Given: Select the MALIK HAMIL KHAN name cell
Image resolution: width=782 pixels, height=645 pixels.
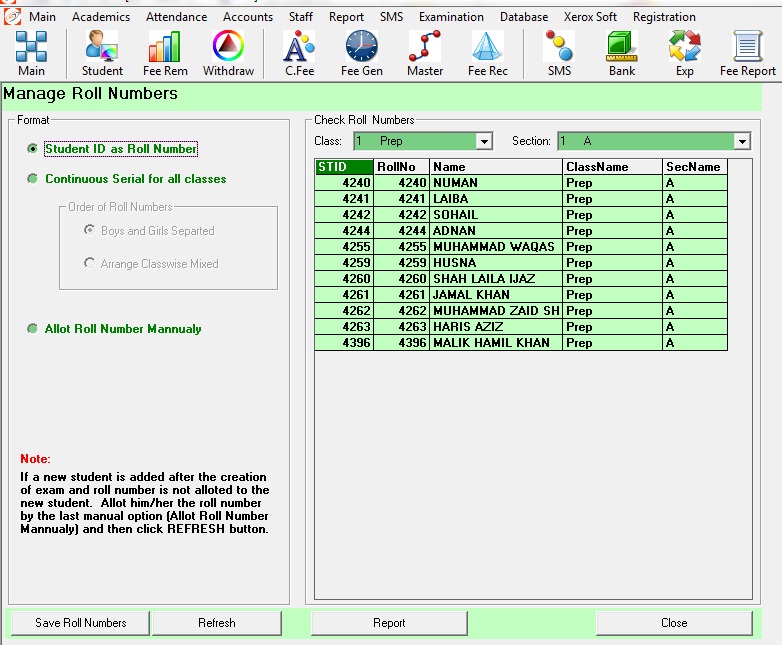Looking at the screenshot, I should (x=496, y=342).
